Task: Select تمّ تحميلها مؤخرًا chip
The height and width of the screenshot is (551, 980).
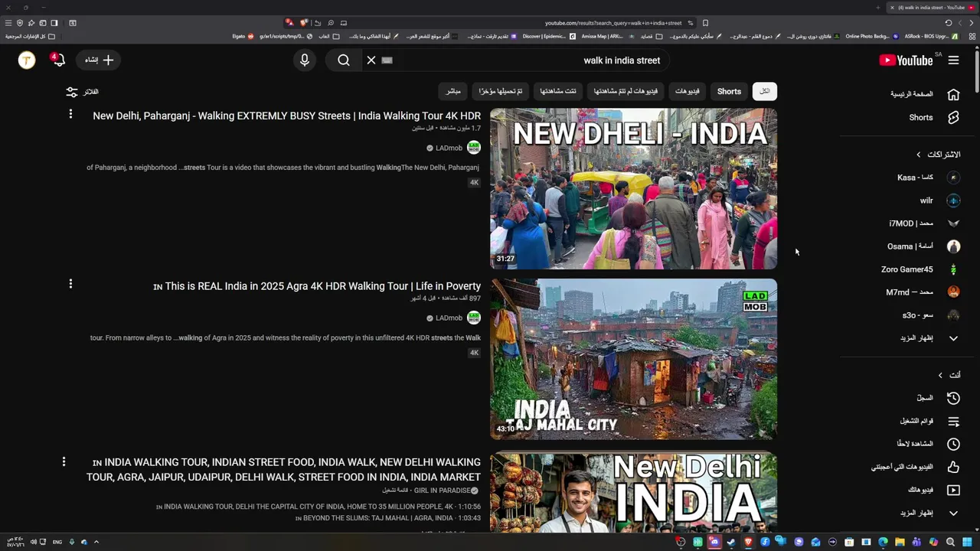Action: tap(501, 91)
